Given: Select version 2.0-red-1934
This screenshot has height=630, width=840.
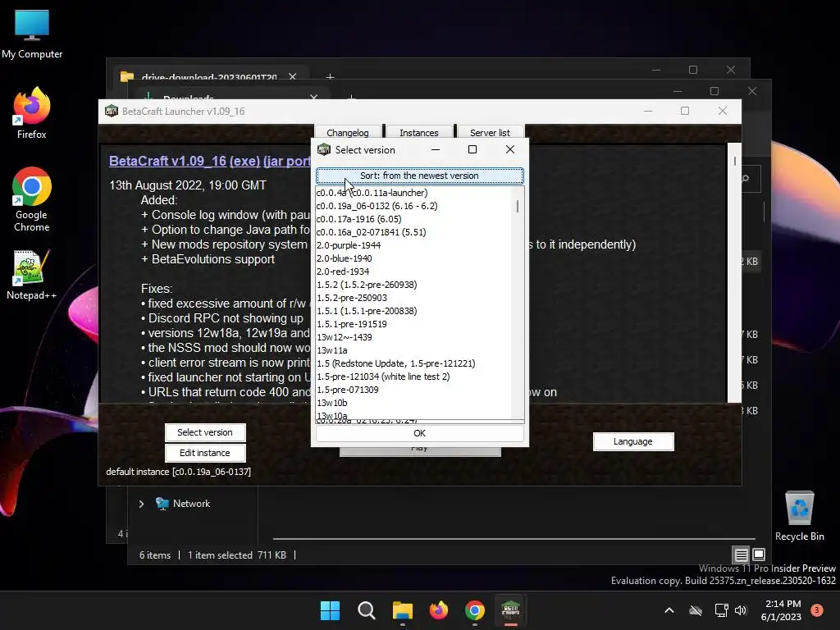Looking at the screenshot, I should (x=413, y=272).
